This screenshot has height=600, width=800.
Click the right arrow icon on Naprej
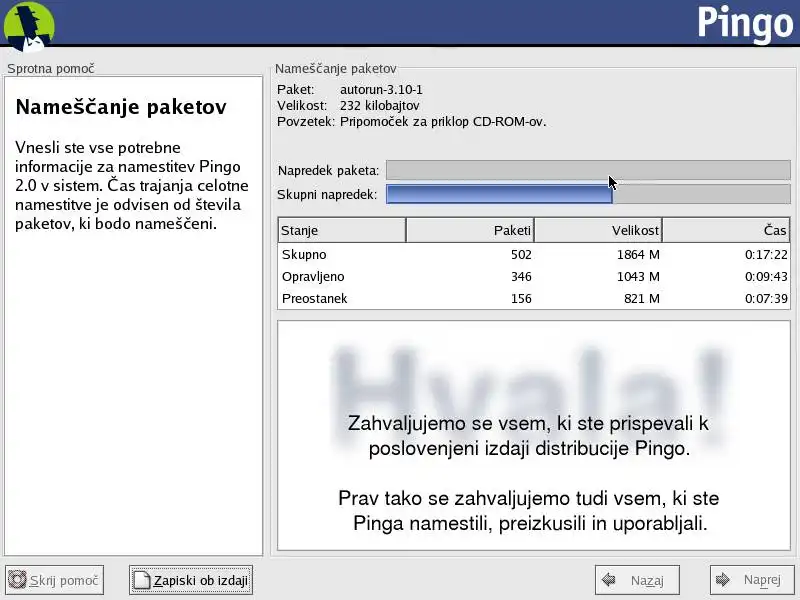click(x=723, y=580)
